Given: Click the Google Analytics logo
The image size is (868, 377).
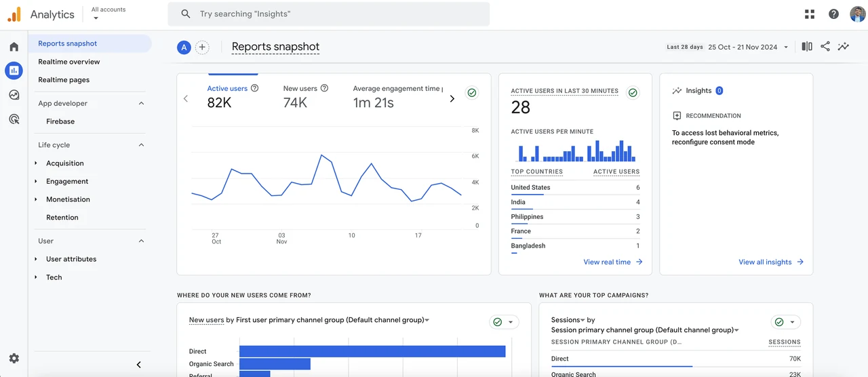Looking at the screenshot, I should coord(14,14).
